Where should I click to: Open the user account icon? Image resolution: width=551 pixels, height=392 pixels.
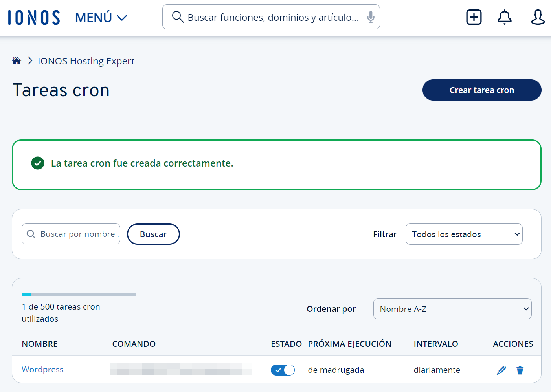[538, 17]
